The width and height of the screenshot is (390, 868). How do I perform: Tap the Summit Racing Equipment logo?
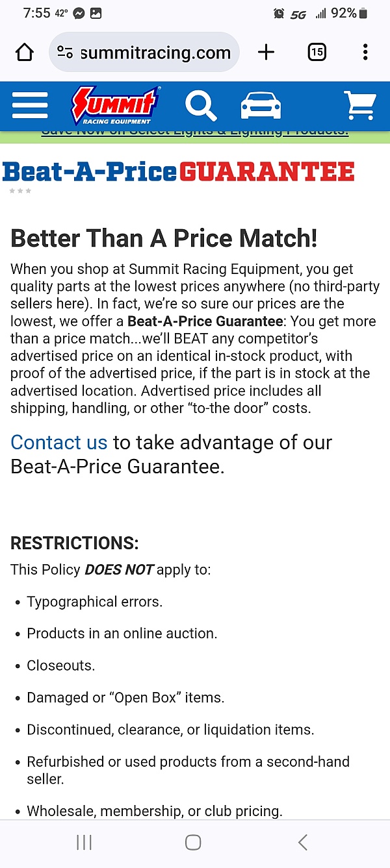click(115, 105)
